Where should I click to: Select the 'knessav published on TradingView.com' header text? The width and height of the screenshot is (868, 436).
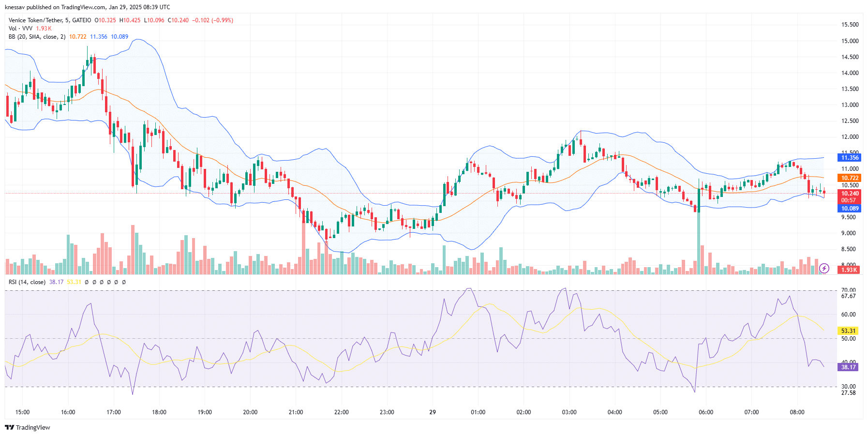point(55,7)
